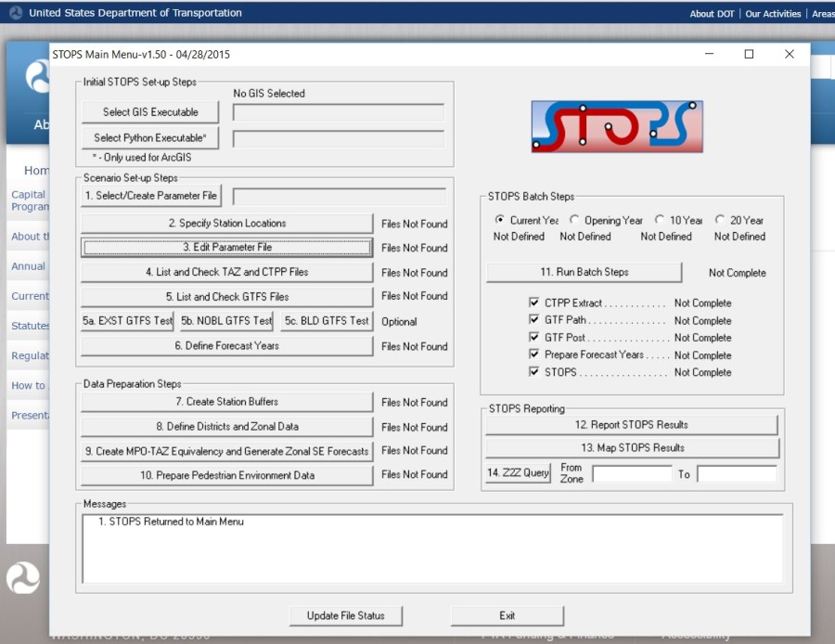This screenshot has height=644, width=835.
Task: Click the 14. Z2Z Query button
Action: point(518,473)
